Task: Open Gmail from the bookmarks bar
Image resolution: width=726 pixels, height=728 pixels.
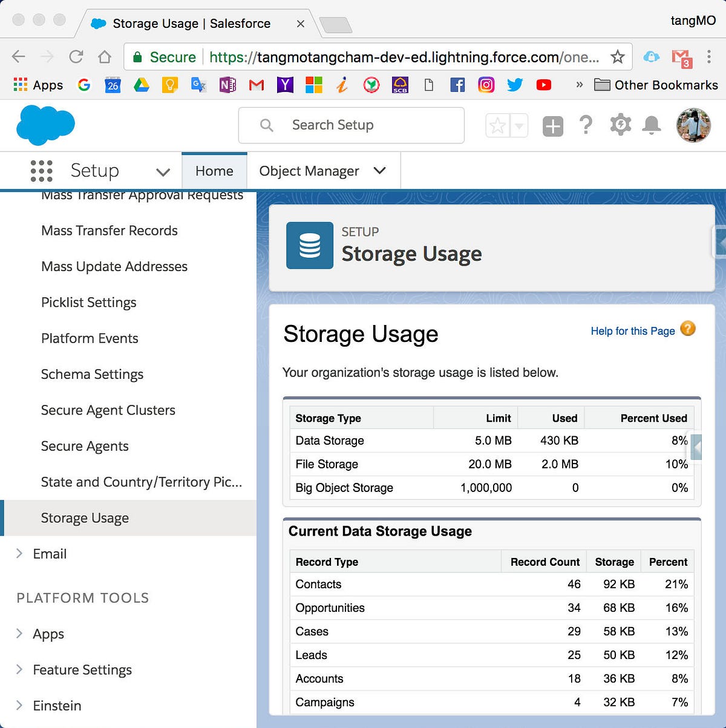Action: pos(256,85)
